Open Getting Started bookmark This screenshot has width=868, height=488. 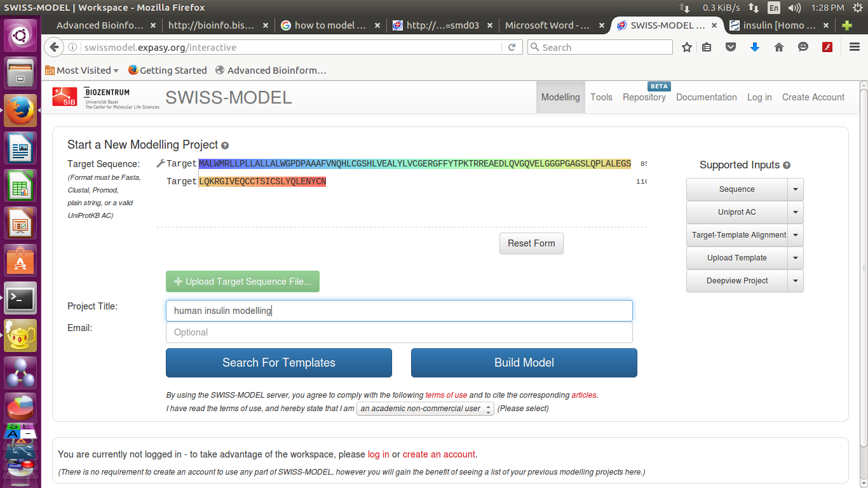coord(167,71)
